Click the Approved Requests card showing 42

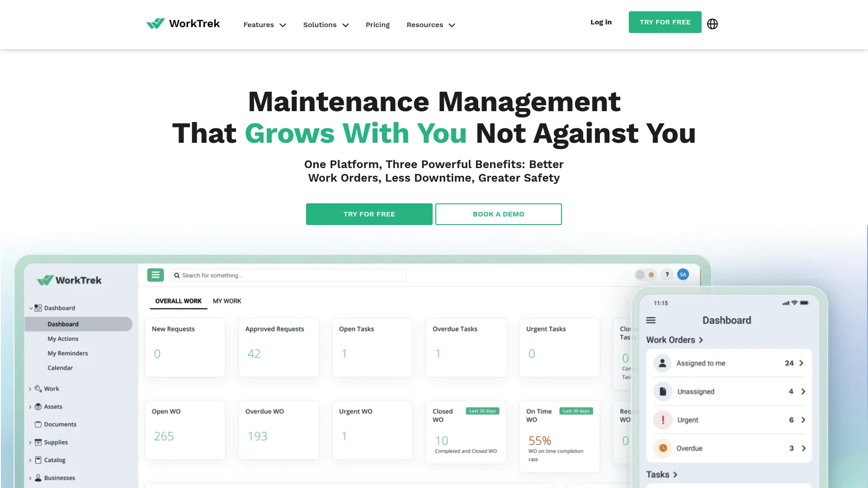tap(278, 347)
